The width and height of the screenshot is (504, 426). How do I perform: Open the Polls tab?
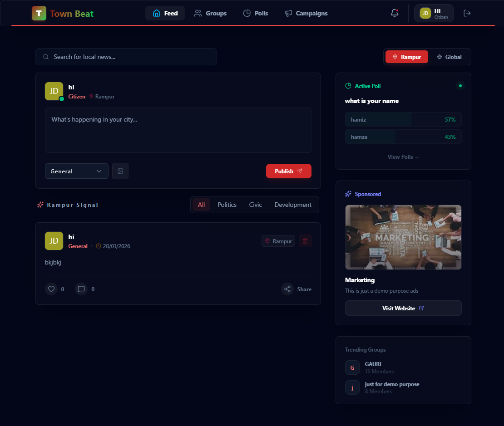tap(256, 13)
